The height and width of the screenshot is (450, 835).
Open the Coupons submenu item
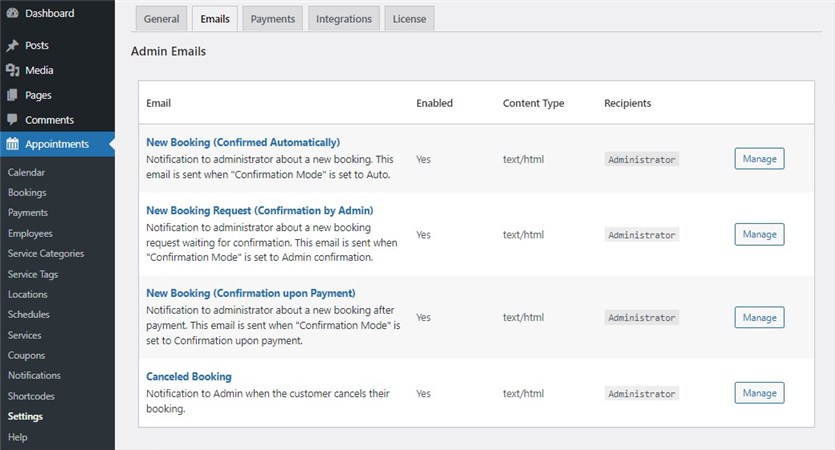26,355
